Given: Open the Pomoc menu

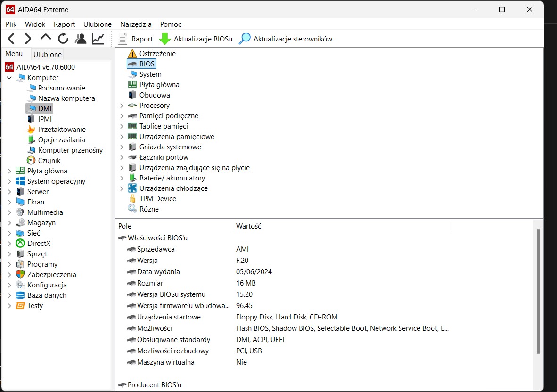Looking at the screenshot, I should [x=171, y=24].
